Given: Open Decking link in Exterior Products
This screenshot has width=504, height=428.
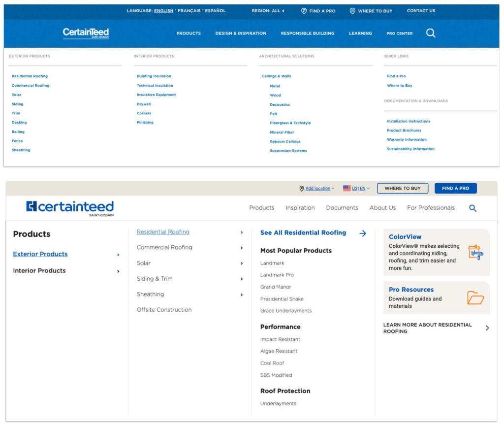Looking at the screenshot, I should coord(19,123).
